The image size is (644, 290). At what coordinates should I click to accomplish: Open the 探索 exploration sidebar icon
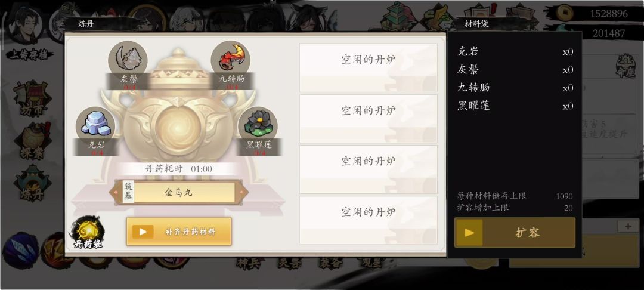[x=32, y=141]
